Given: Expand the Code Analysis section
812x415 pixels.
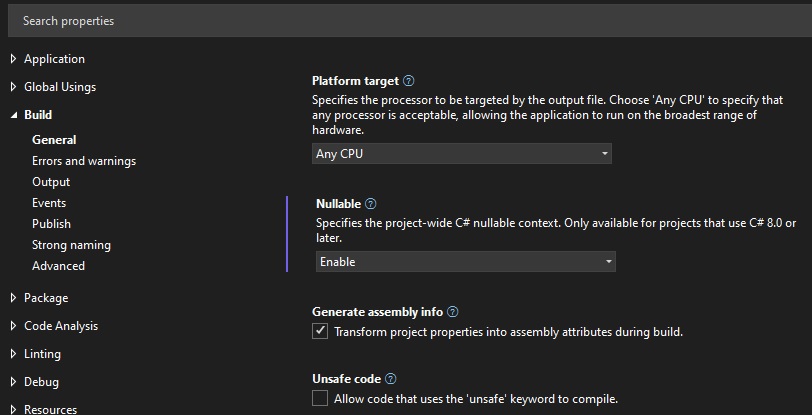Looking at the screenshot, I should pos(14,326).
